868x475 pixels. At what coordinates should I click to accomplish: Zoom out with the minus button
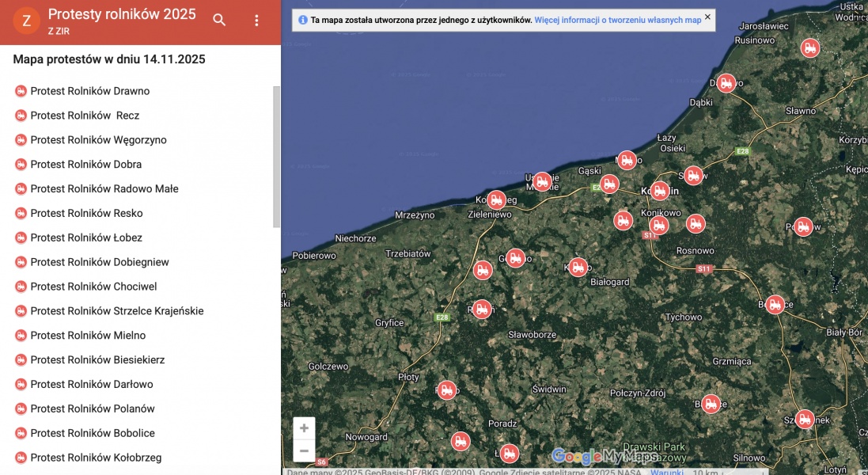pyautogui.click(x=304, y=450)
